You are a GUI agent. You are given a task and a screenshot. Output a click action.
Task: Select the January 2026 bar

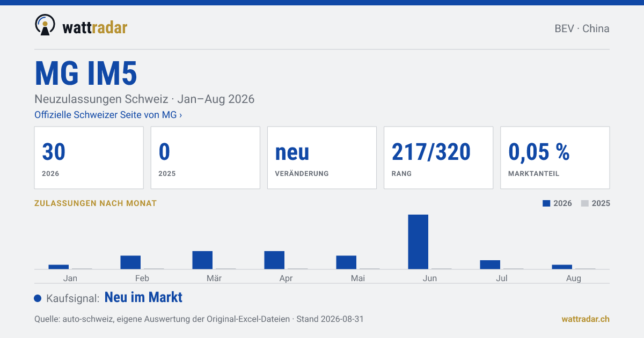(58, 267)
